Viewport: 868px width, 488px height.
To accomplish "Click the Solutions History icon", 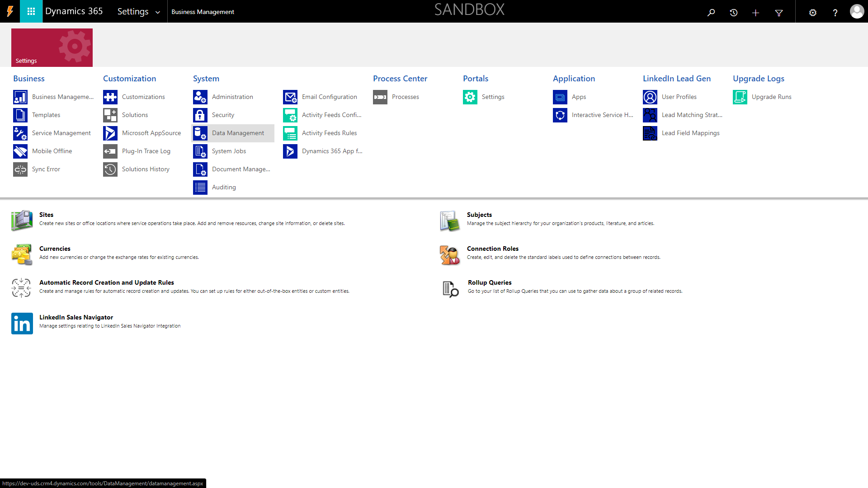I will [110, 169].
